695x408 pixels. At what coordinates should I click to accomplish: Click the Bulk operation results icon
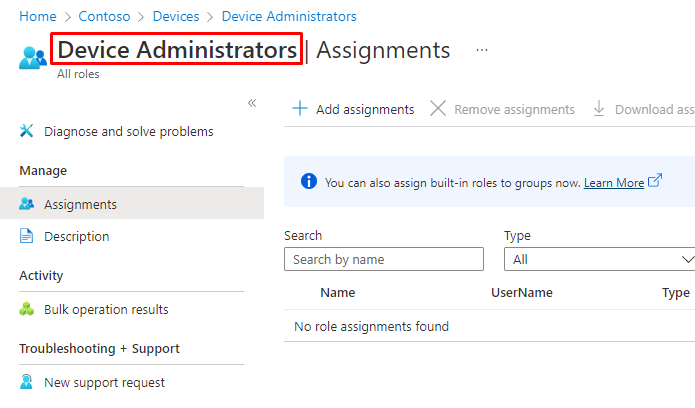coord(27,309)
